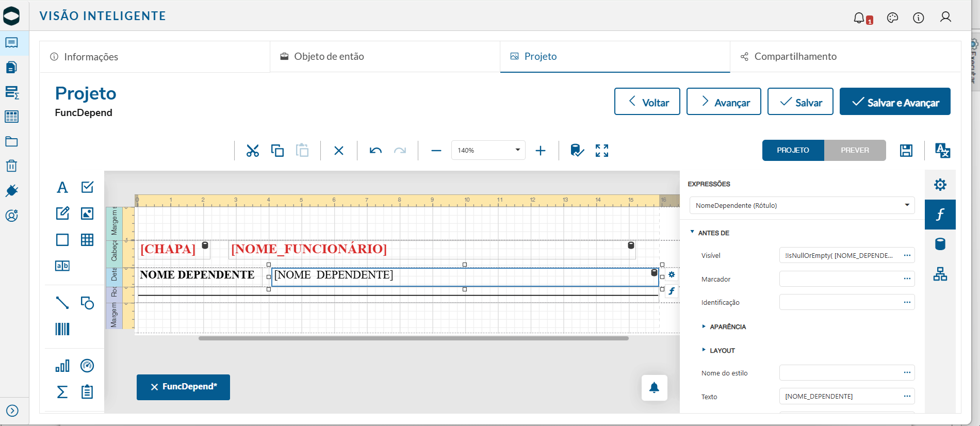Select the Character Comb tool
The image size is (980, 426).
pos(62,266)
